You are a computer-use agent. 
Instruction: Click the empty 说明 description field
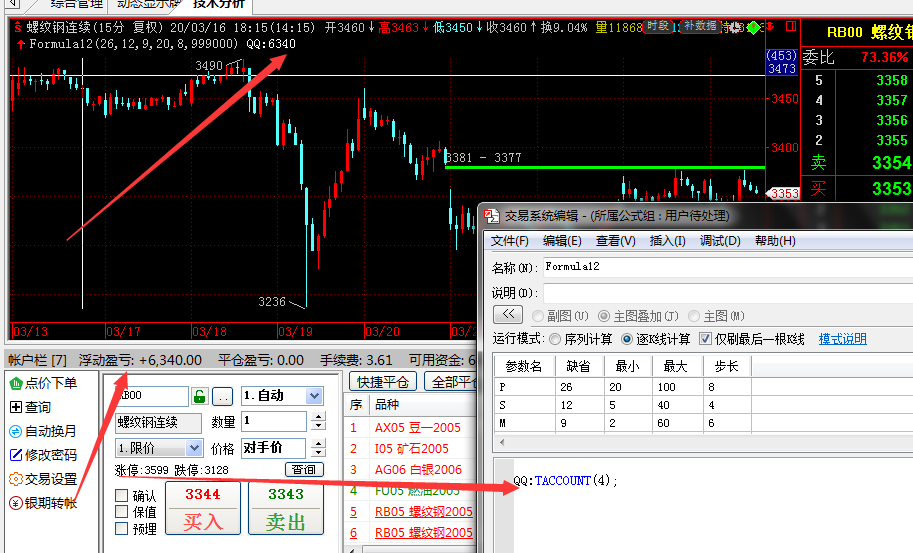click(x=728, y=293)
